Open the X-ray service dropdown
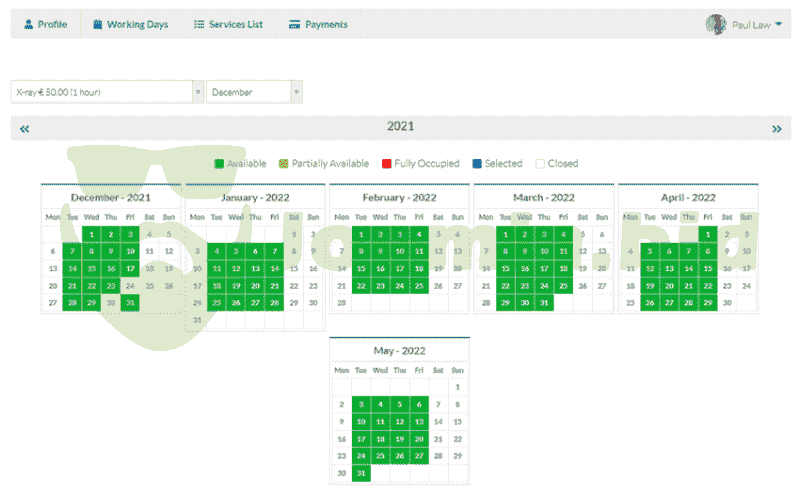This screenshot has width=800, height=494. [x=197, y=92]
